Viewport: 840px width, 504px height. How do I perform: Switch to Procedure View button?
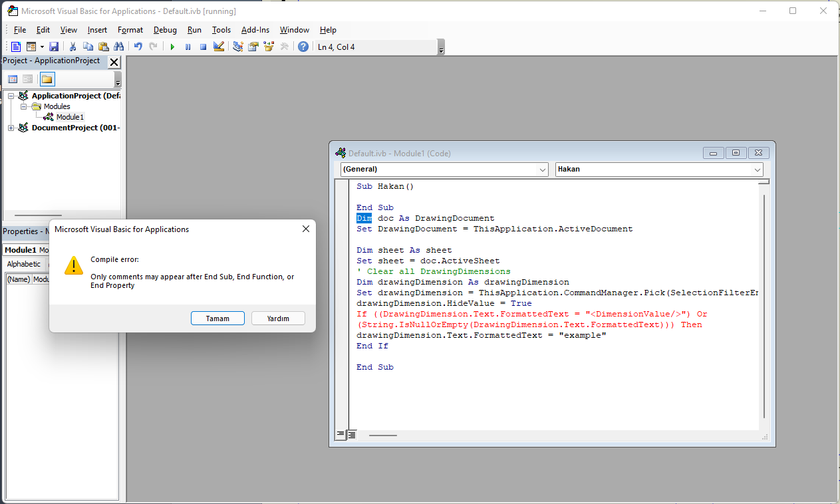click(341, 435)
